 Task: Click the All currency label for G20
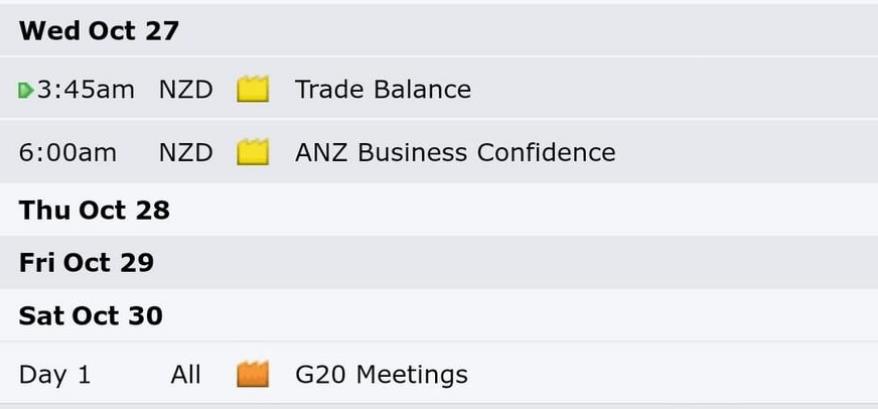pos(185,374)
